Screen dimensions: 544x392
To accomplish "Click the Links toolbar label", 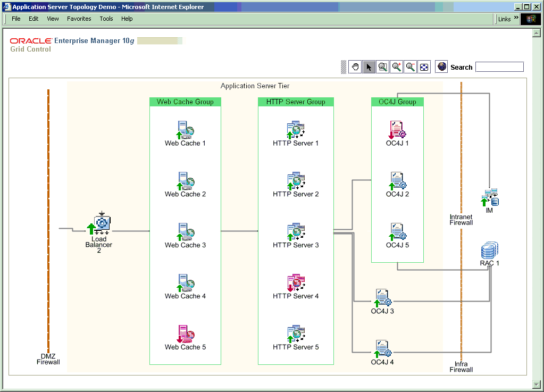I will click(504, 19).
